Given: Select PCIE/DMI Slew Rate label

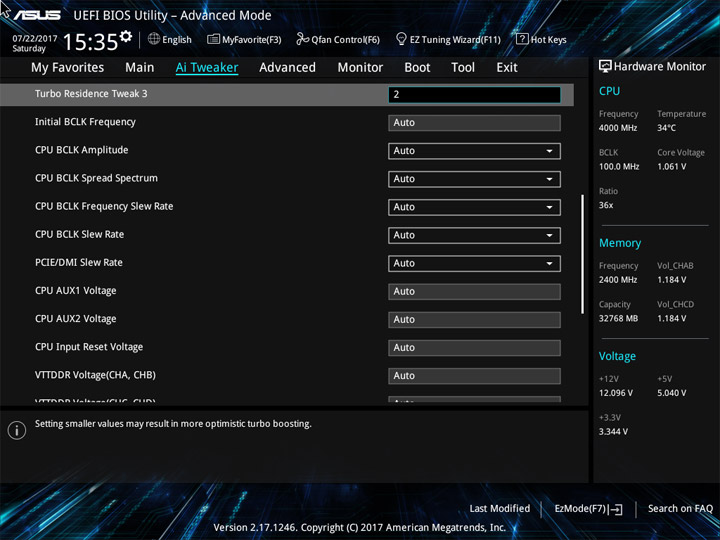Looking at the screenshot, I should coord(79,263).
